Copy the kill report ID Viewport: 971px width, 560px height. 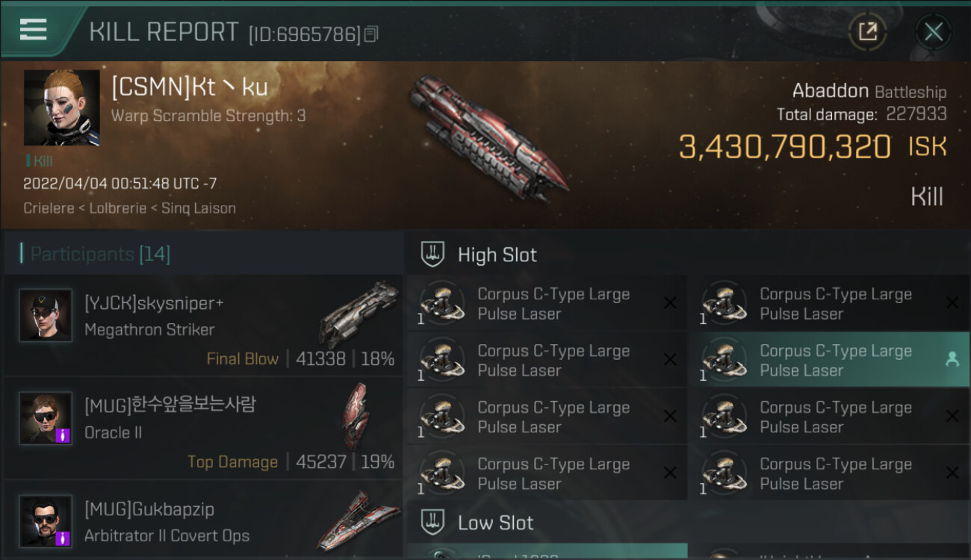[371, 34]
